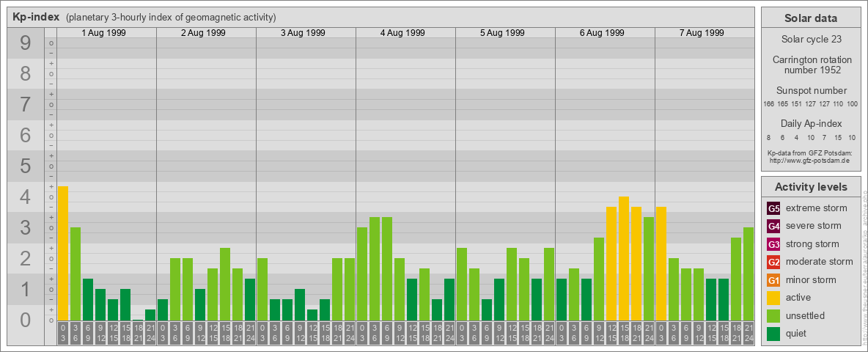Click the '15 18' hour label under 6 Aug
Viewport: 868px width, 352px height.
coord(624,334)
